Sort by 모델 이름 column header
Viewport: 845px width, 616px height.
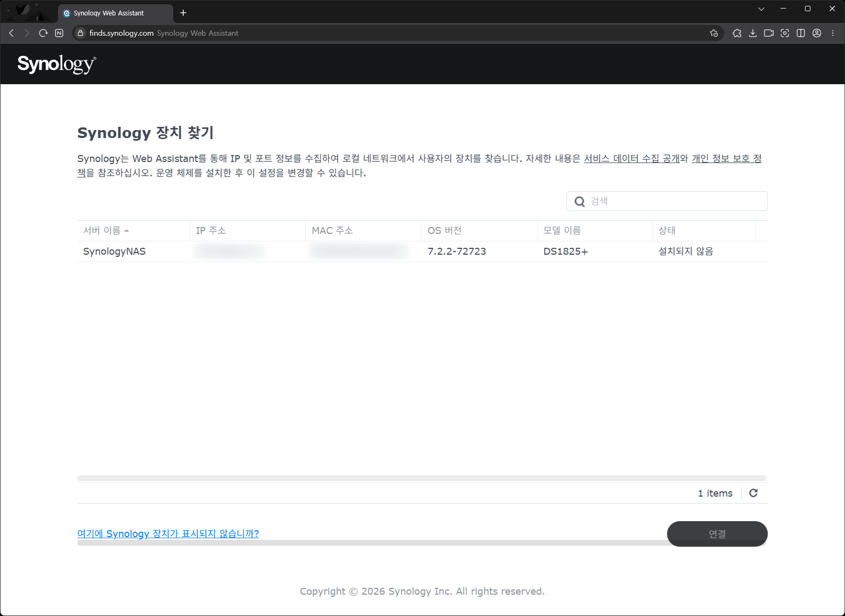click(595, 231)
